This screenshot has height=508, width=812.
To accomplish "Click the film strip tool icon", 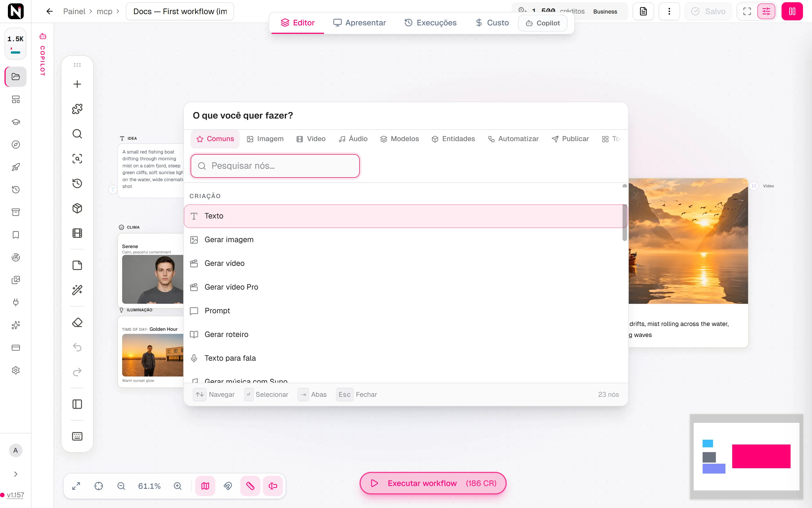I will pos(77,233).
